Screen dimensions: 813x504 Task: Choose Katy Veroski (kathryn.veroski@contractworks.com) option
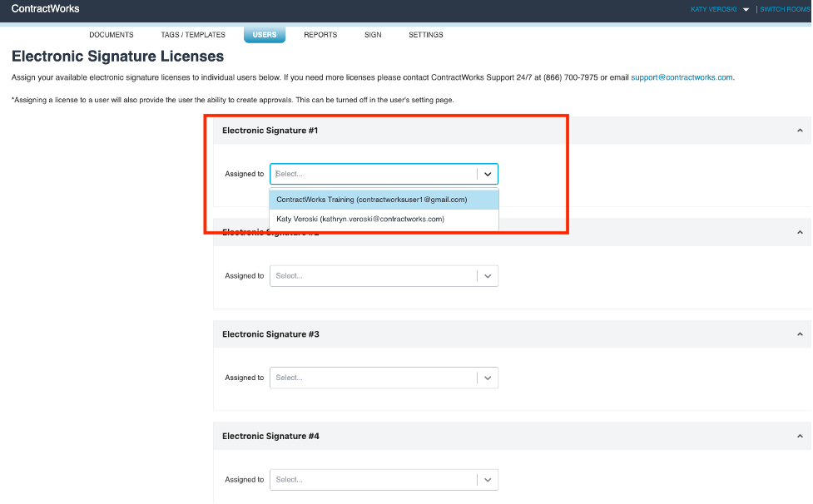tap(384, 219)
